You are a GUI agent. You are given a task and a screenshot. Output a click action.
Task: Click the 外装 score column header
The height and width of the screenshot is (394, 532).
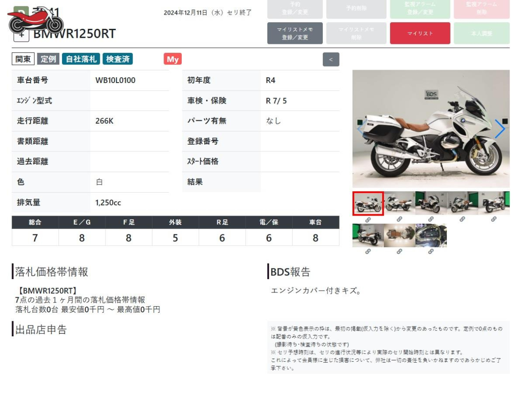pos(176,222)
